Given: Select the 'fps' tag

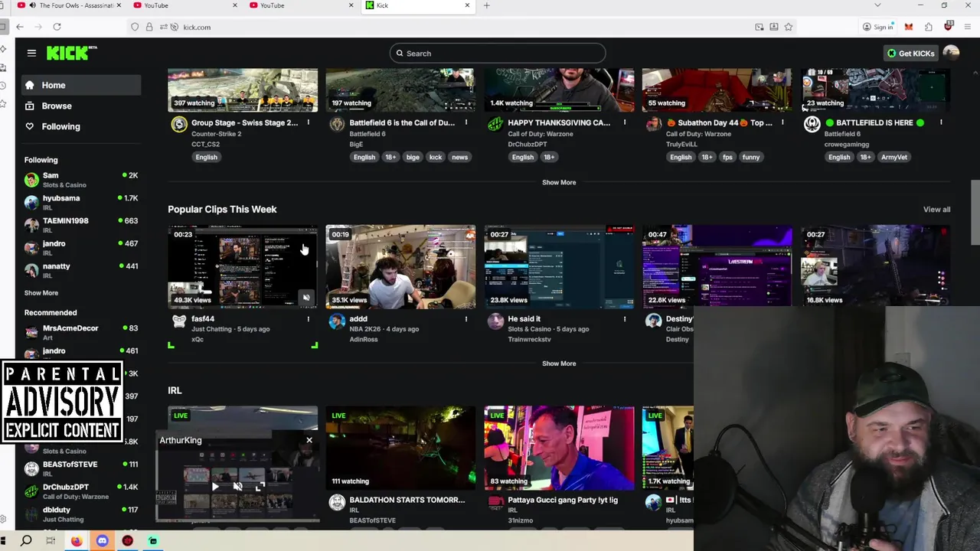Looking at the screenshot, I should [727, 157].
